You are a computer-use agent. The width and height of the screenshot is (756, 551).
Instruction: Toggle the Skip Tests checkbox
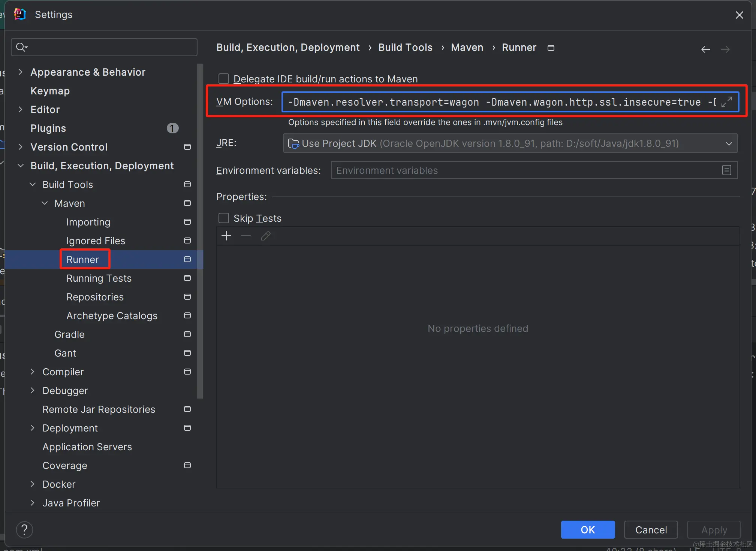point(224,218)
